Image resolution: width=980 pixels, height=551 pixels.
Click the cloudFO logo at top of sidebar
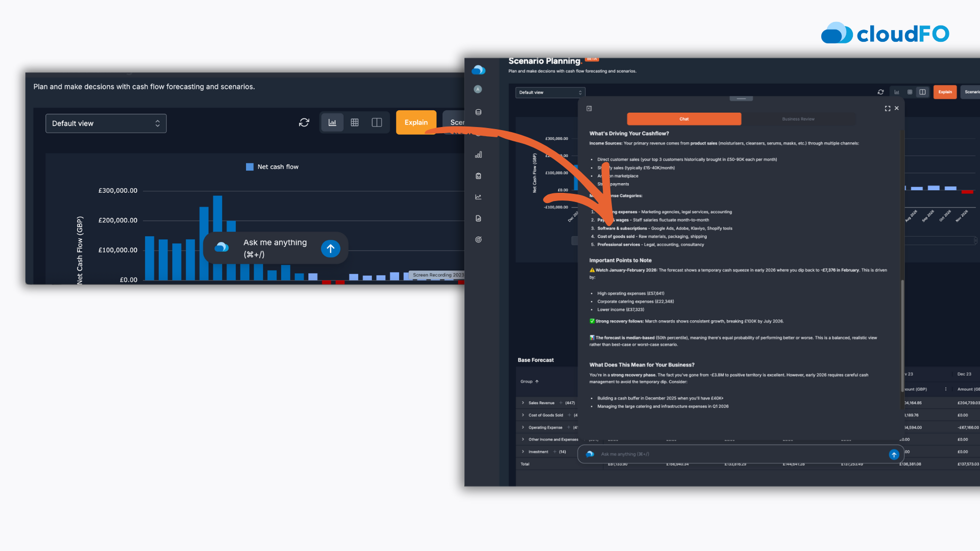coord(478,70)
